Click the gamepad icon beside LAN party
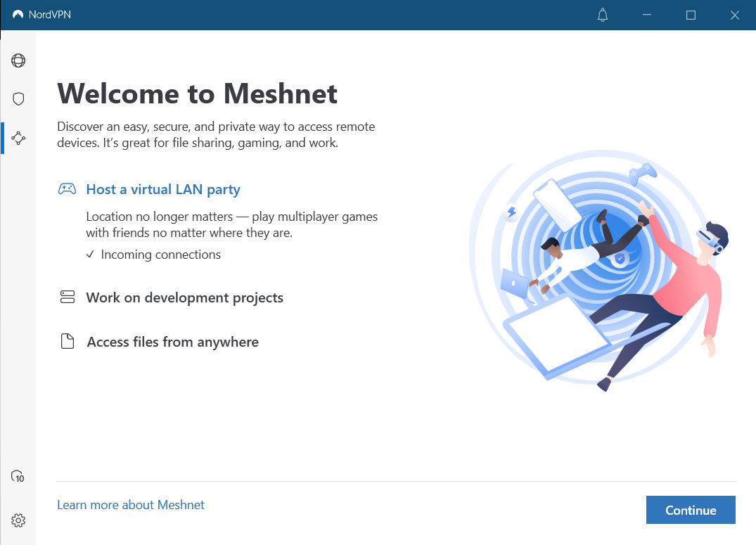 (67, 189)
